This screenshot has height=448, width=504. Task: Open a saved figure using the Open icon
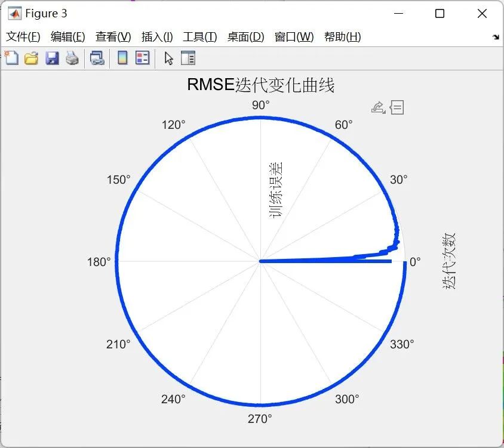tap(31, 58)
